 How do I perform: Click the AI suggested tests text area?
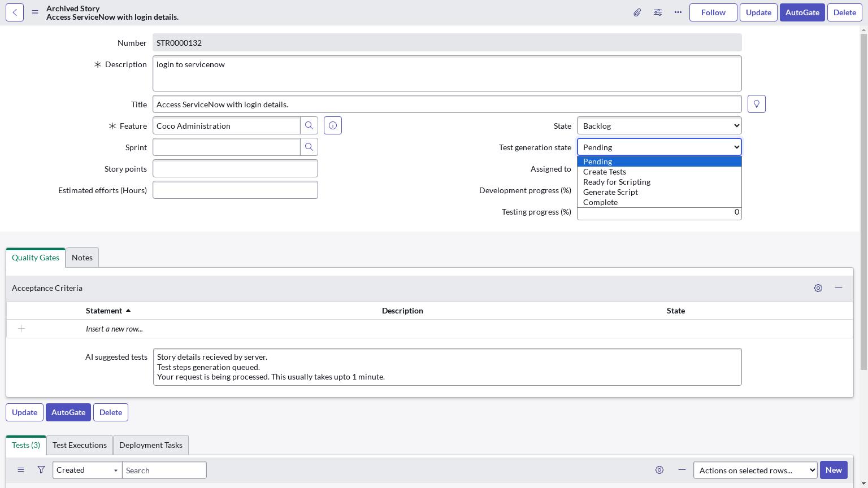447,367
